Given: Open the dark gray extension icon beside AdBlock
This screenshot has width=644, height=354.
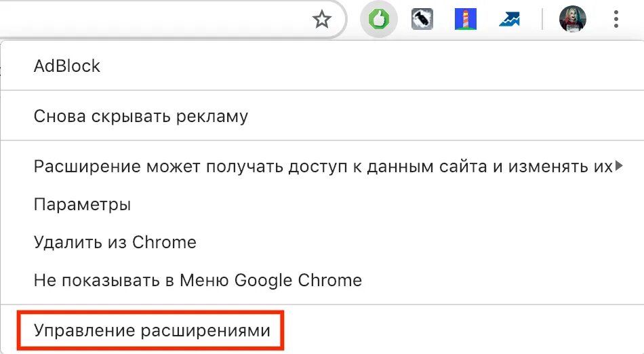Looking at the screenshot, I should click(422, 19).
